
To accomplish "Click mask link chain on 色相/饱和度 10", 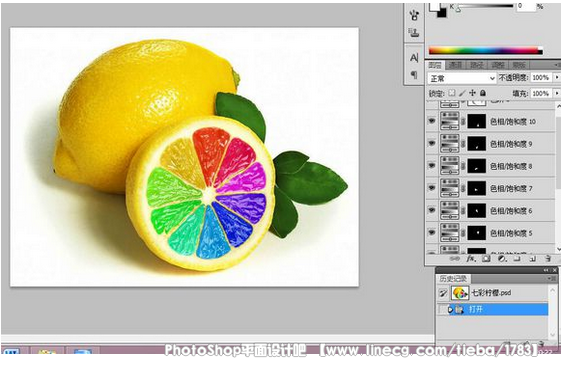I will pos(463,121).
